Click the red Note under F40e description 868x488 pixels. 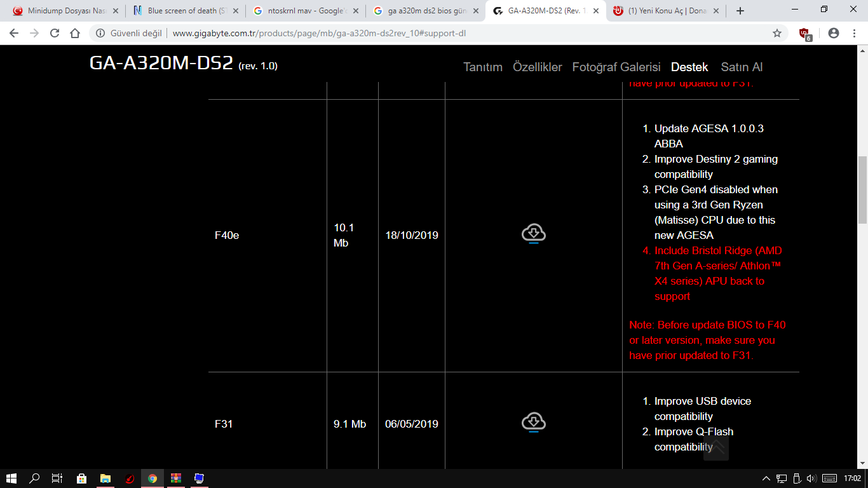[x=707, y=340]
